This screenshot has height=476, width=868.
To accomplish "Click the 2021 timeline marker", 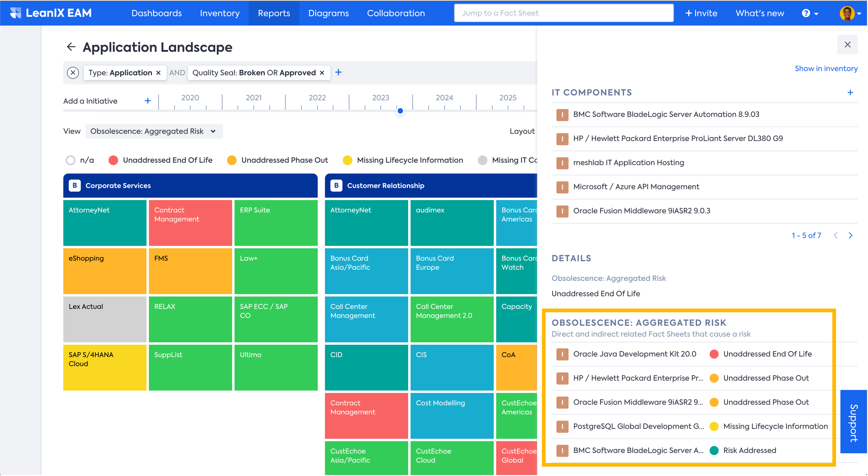I will [x=253, y=98].
